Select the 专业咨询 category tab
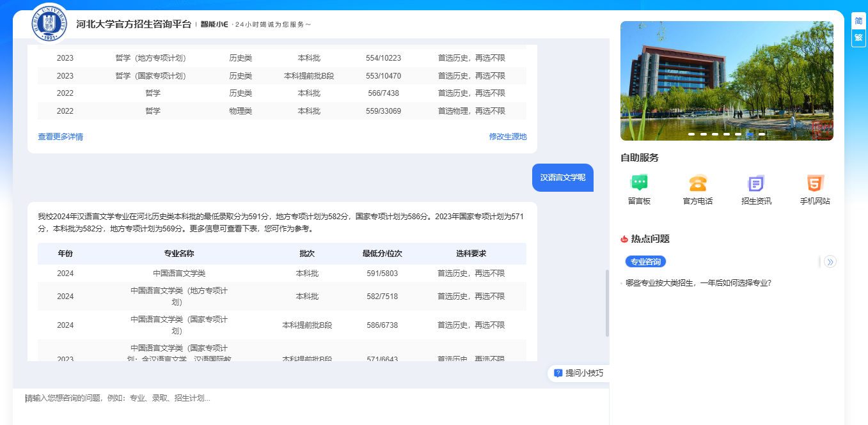This screenshot has height=425, width=868. click(x=645, y=261)
